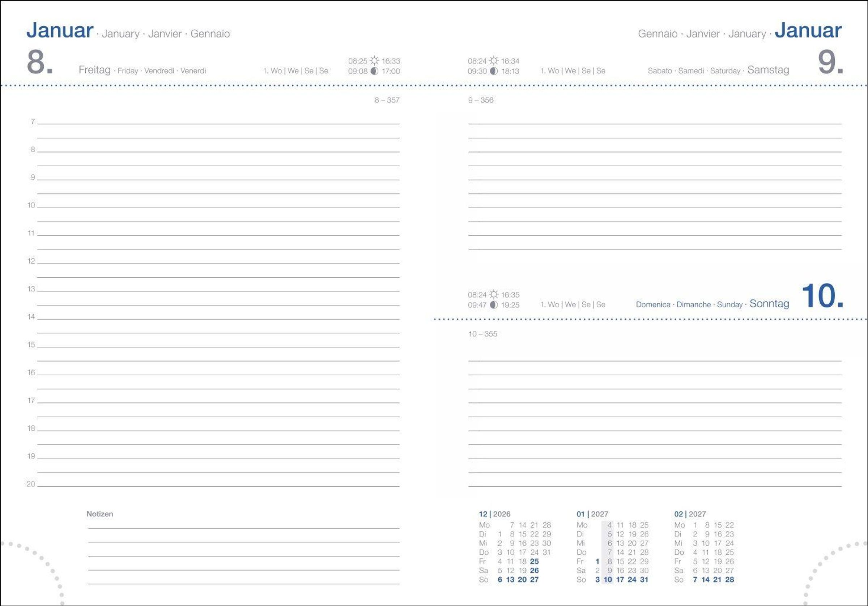Open the 02 | 2027 mini calendar header
This screenshot has width=868, height=606.
pyautogui.click(x=690, y=514)
